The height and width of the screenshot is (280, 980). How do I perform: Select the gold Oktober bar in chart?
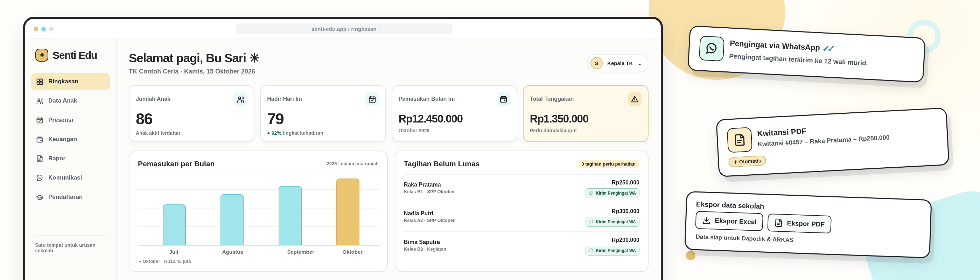pos(348,212)
